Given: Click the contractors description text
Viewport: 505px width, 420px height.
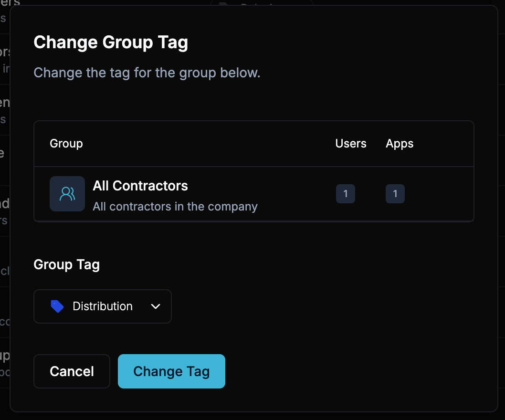Looking at the screenshot, I should tap(175, 206).
